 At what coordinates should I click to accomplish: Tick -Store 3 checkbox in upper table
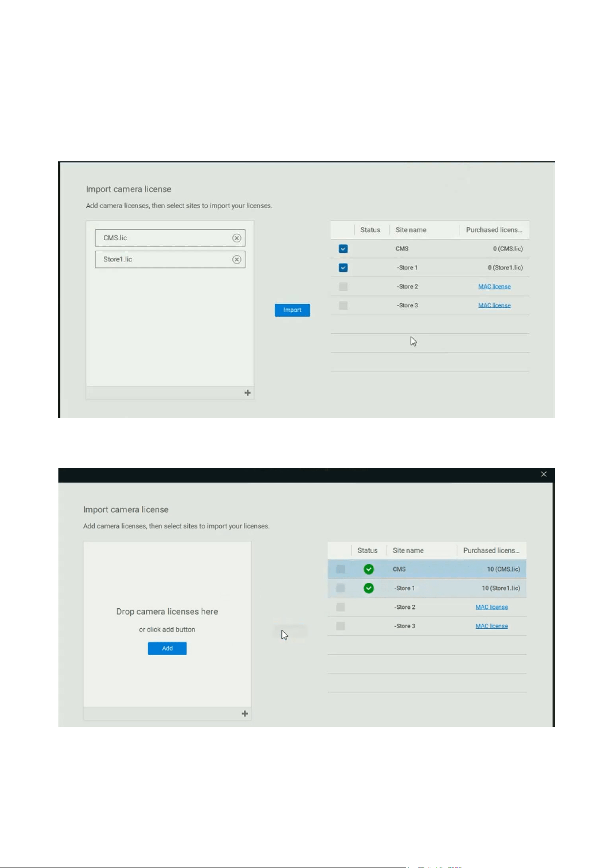tap(343, 306)
